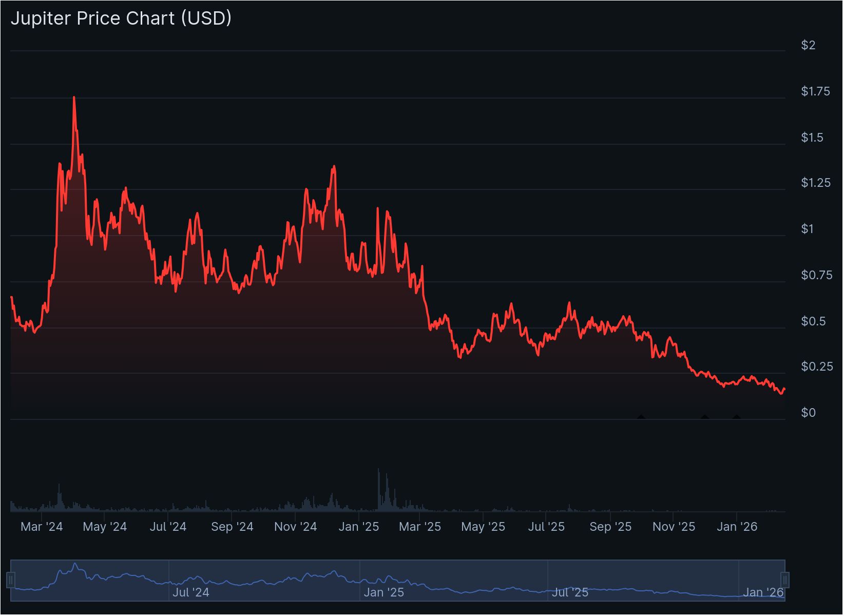The image size is (844, 616).
Task: Click the Jul '25 label on the main date axis
Action: (x=546, y=527)
